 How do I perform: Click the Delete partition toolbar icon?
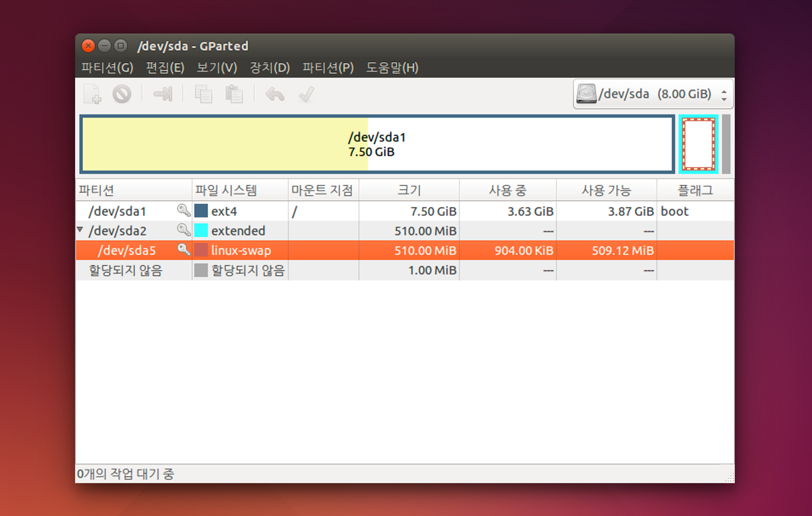(122, 94)
